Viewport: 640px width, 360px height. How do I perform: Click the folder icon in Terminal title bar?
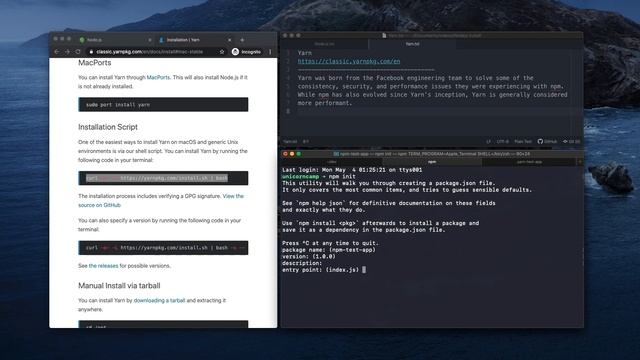click(336, 154)
